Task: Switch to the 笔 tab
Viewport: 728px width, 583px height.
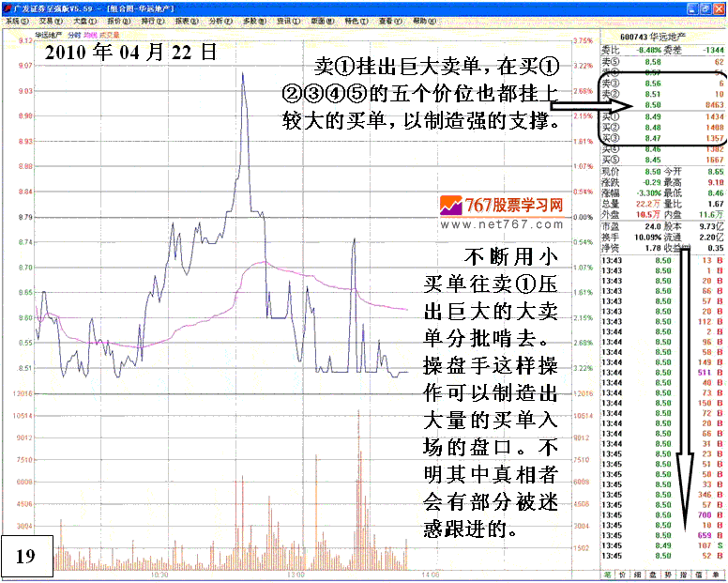Action: [608, 573]
